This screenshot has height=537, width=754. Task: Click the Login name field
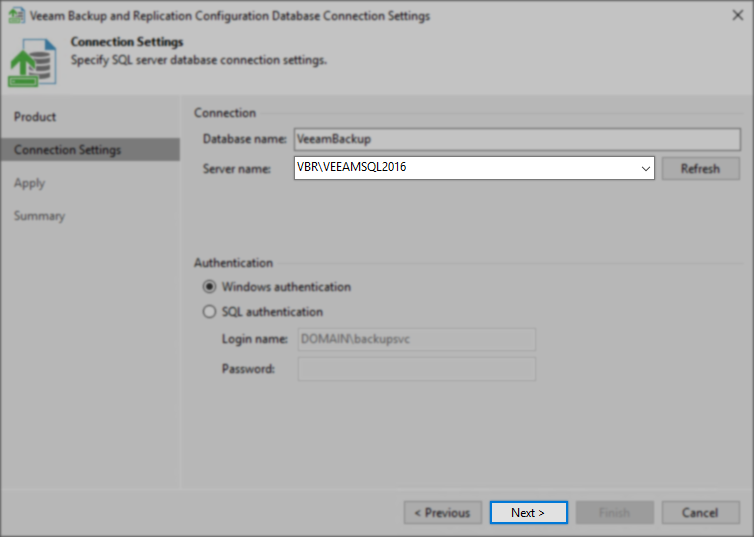[416, 339]
